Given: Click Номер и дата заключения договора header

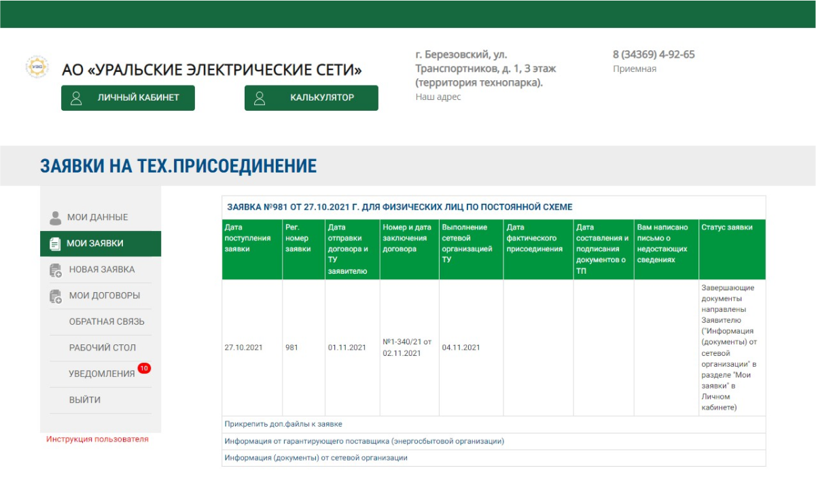Looking at the screenshot, I should [x=410, y=249].
